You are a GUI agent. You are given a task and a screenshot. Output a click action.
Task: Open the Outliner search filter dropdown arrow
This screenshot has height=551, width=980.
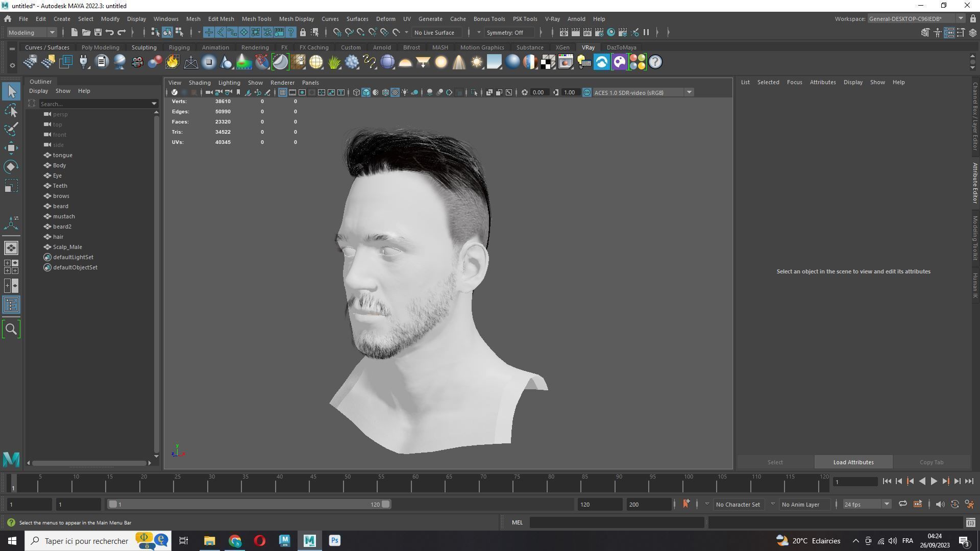154,104
